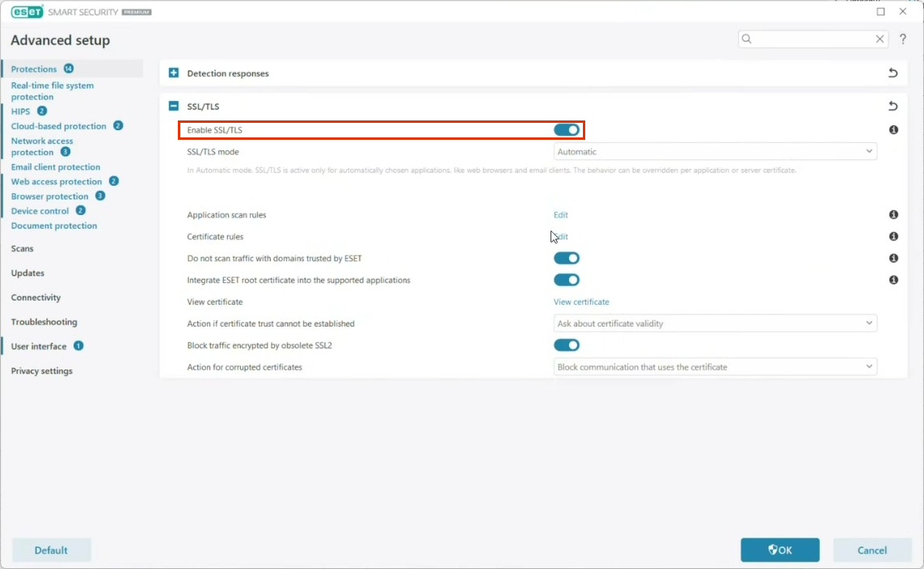Go to Troubleshooting section

point(44,322)
